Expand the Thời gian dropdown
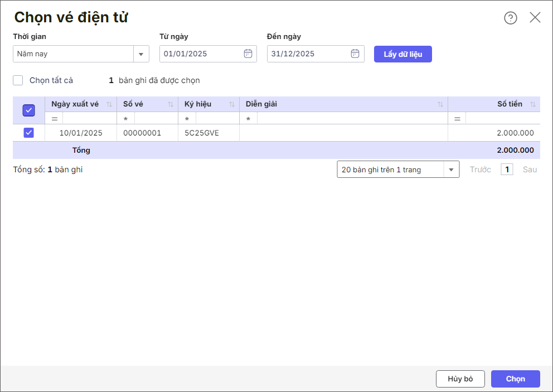 pyautogui.click(x=140, y=54)
